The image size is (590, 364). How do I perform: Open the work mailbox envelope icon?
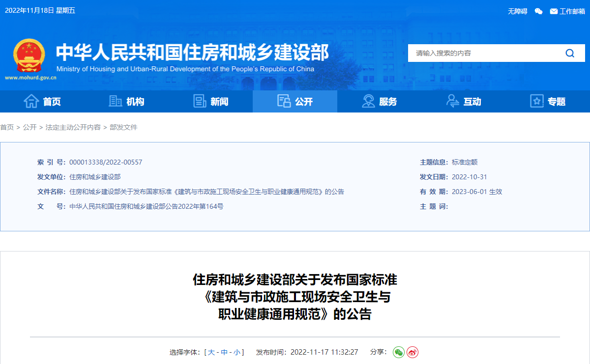pos(554,11)
